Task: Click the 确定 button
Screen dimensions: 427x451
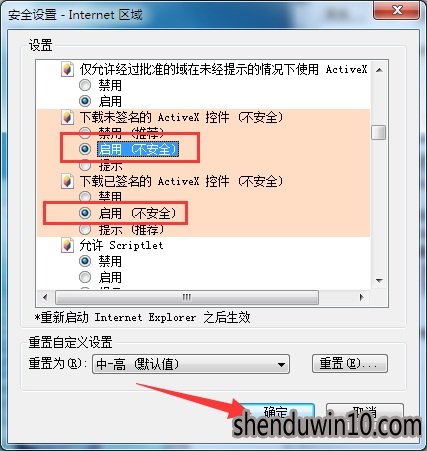Action: pos(276,413)
